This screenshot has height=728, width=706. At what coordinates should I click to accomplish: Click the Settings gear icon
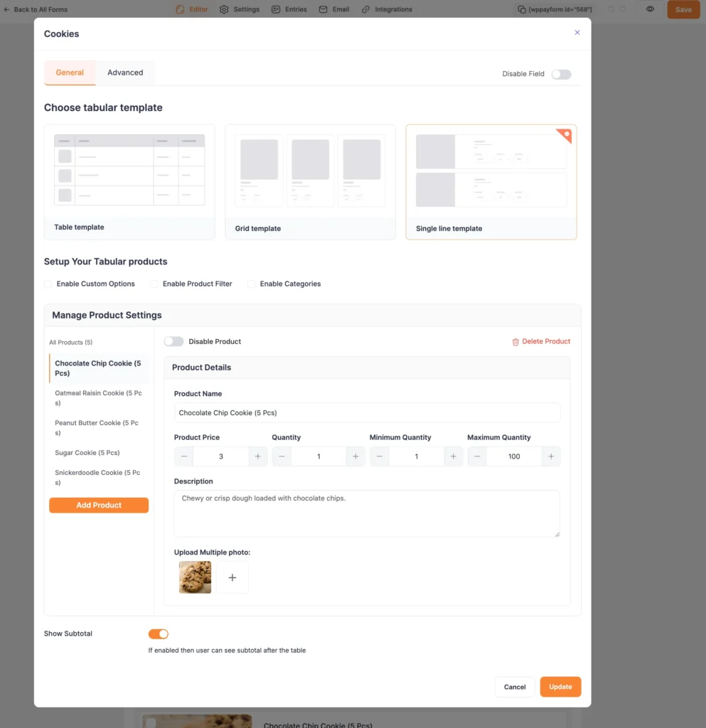(x=223, y=9)
